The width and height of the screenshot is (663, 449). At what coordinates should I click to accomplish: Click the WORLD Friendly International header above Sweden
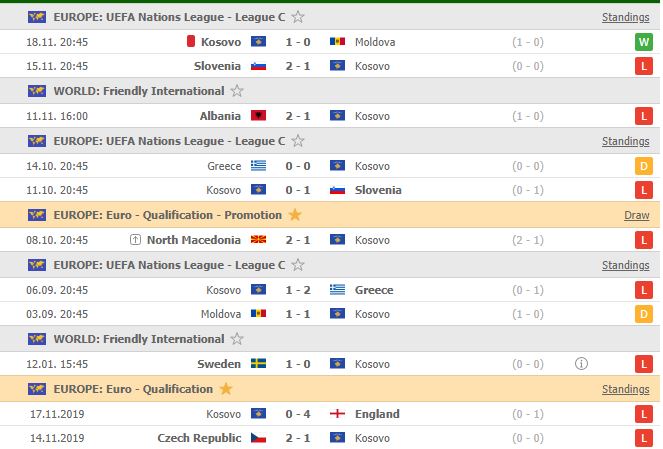[x=138, y=339]
